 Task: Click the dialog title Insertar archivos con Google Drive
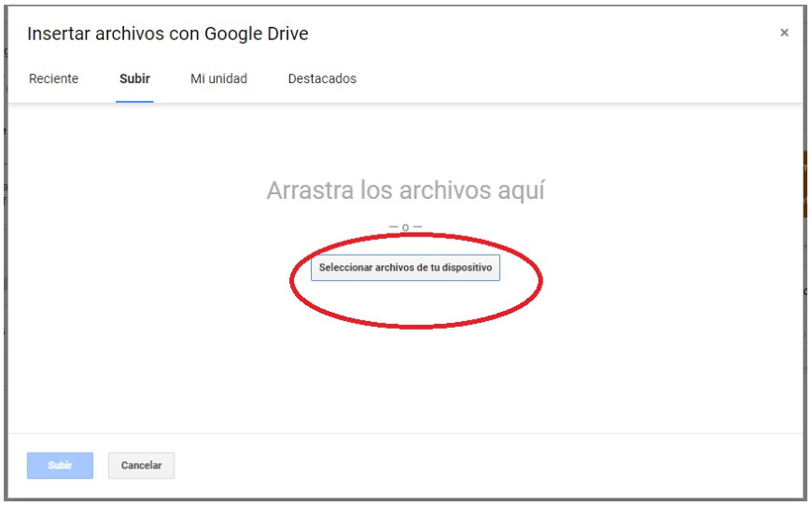(168, 34)
